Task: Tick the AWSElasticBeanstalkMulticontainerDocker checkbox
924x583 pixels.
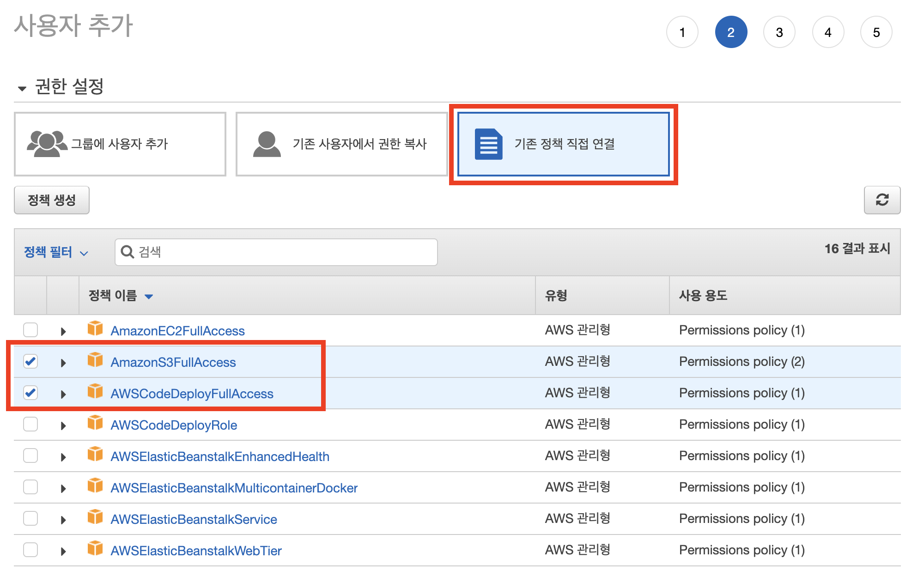Action: tap(30, 487)
